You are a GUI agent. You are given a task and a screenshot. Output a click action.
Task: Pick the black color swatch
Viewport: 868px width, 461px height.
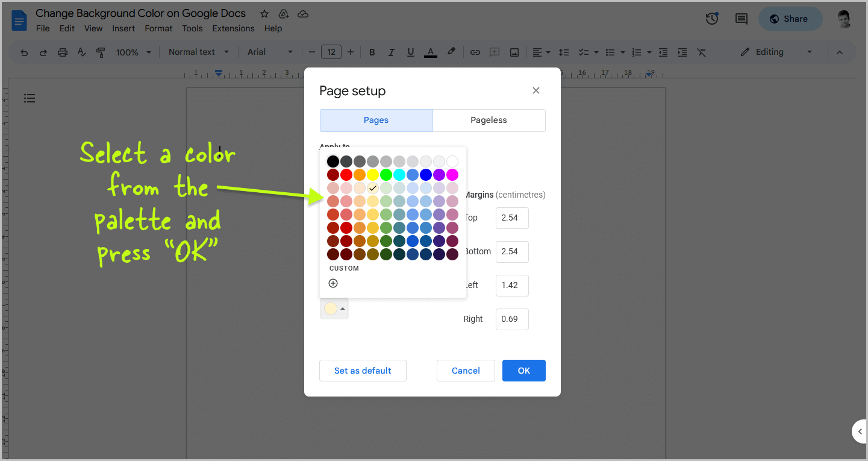(333, 162)
